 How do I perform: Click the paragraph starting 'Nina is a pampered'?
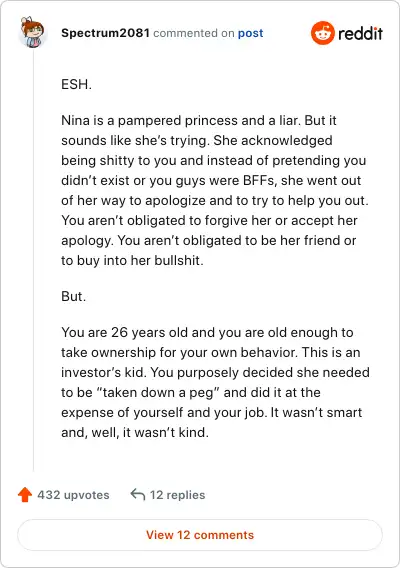click(x=215, y=190)
